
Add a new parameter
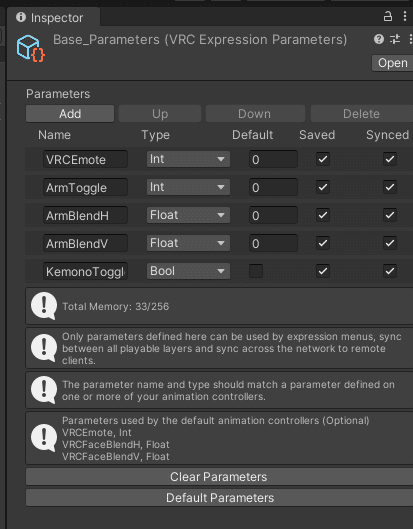tap(70, 114)
